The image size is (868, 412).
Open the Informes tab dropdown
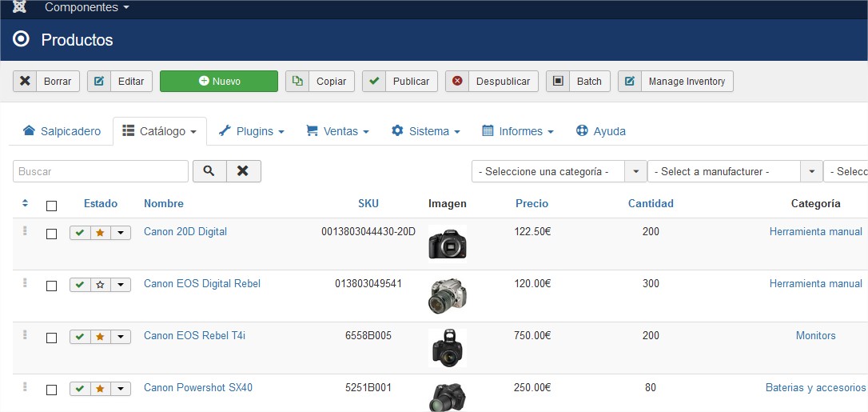(x=518, y=131)
